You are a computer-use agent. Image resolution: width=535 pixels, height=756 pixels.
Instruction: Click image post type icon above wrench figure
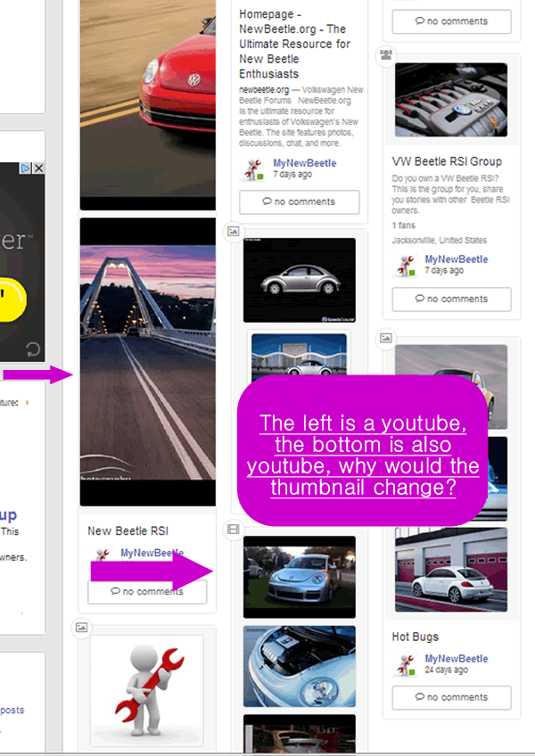click(81, 628)
